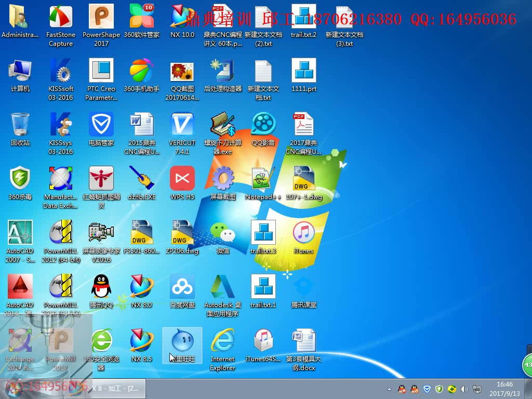Open the 2017鼎典CNC编程 PDF
The height and width of the screenshot is (399, 532).
tap(303, 134)
